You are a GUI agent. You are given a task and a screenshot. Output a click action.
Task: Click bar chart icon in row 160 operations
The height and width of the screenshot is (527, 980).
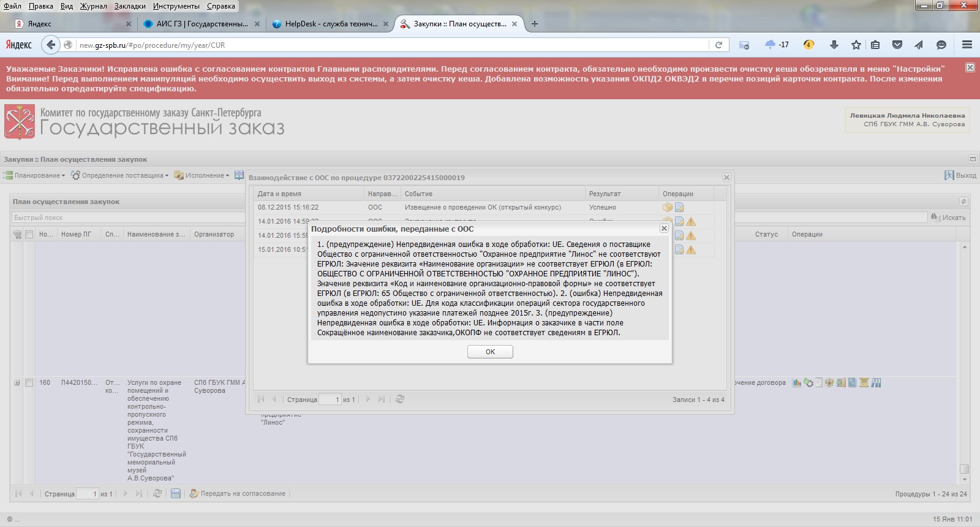(x=797, y=383)
